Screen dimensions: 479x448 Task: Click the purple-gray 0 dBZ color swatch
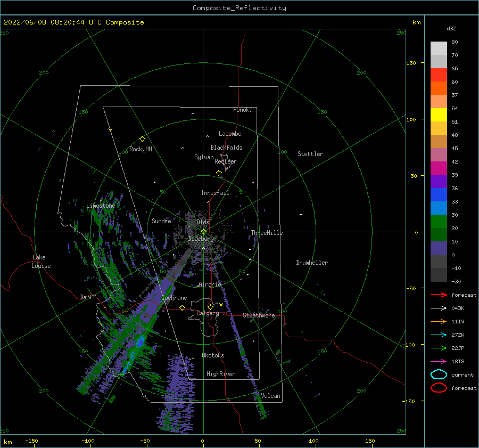(439, 248)
